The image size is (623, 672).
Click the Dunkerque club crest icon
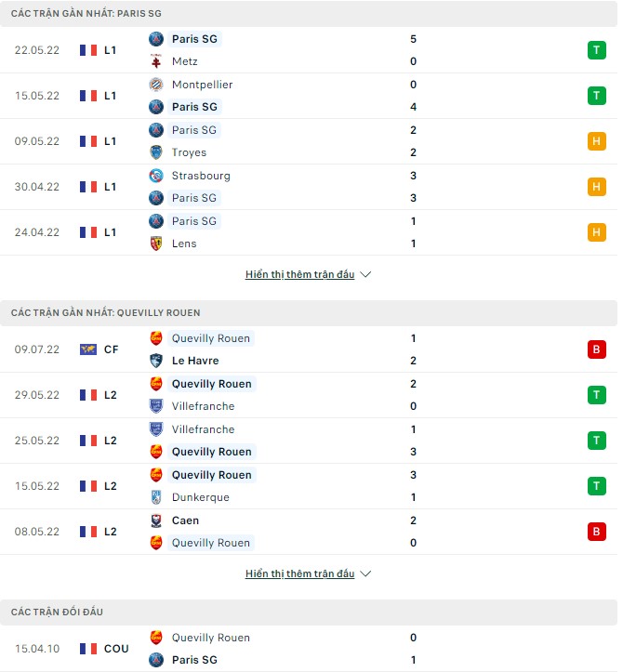click(156, 497)
